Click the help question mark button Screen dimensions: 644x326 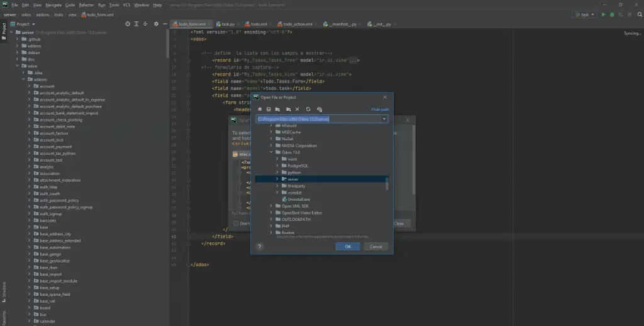coord(259,247)
